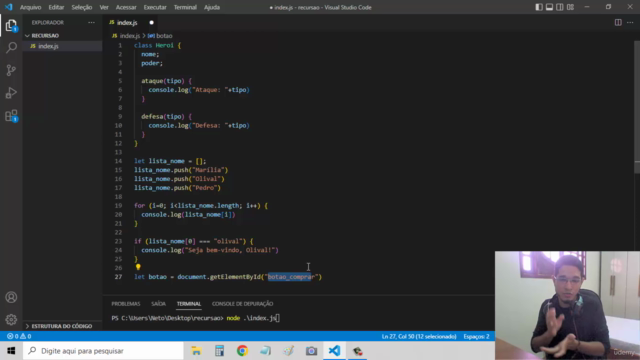Split the editor to the right
Viewport: 640px width, 360px height.
[x=618, y=22]
